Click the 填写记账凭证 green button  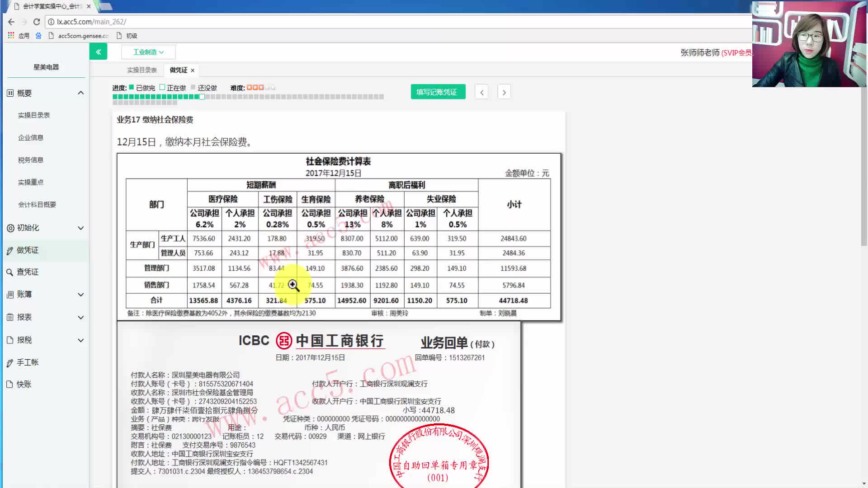437,91
